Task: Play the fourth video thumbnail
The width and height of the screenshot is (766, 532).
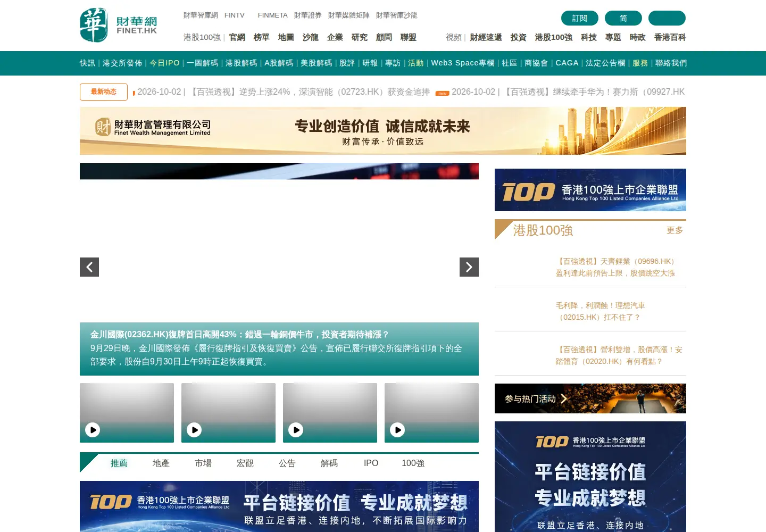Action: click(x=397, y=430)
